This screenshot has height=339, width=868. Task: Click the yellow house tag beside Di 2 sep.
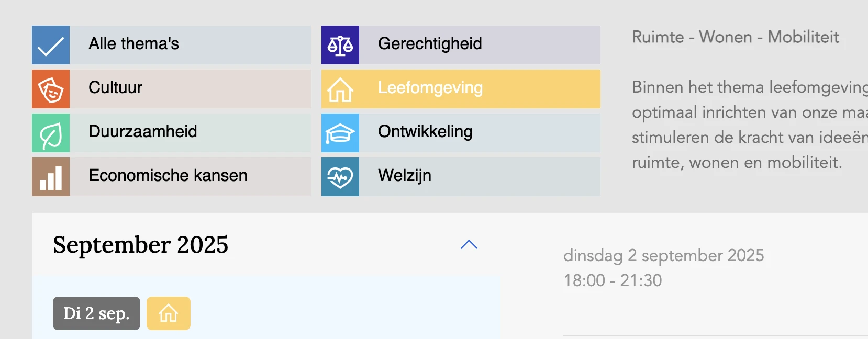coord(169,313)
